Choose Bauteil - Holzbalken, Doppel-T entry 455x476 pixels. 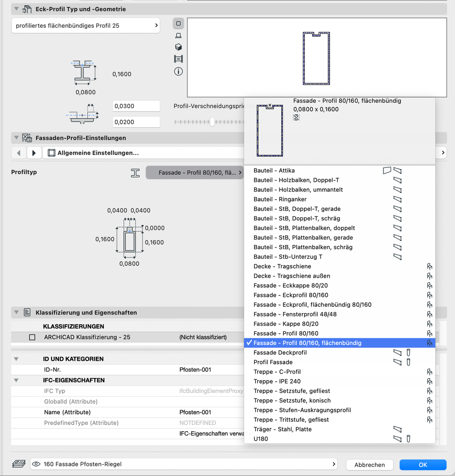pyautogui.click(x=340, y=180)
